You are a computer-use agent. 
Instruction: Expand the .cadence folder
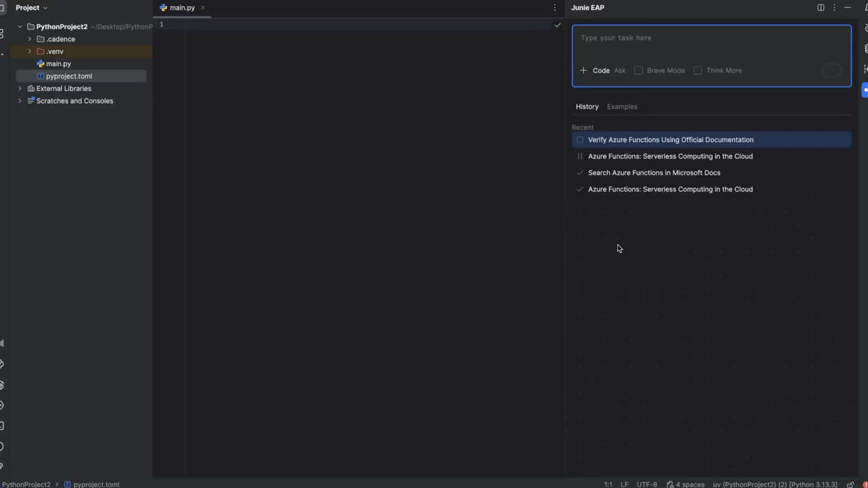click(30, 39)
